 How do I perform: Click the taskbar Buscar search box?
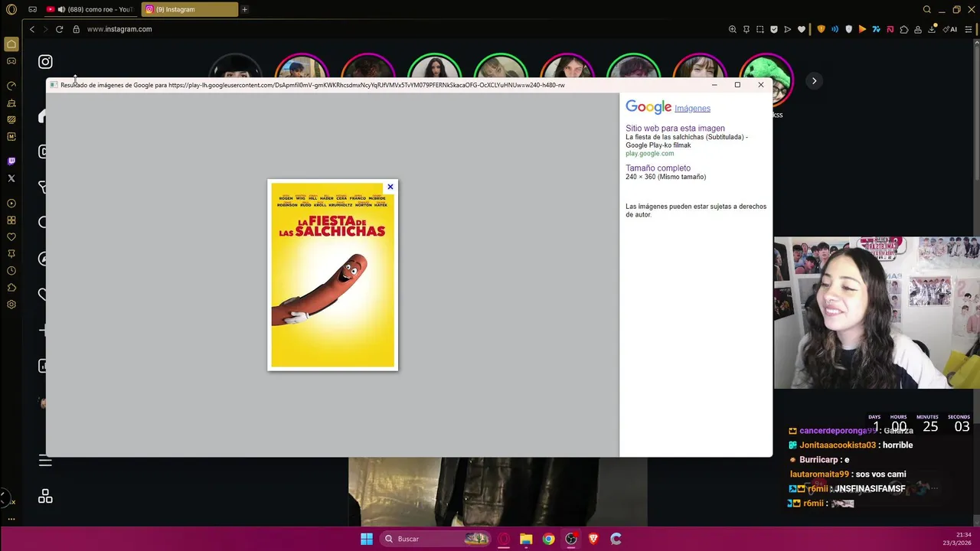click(436, 539)
